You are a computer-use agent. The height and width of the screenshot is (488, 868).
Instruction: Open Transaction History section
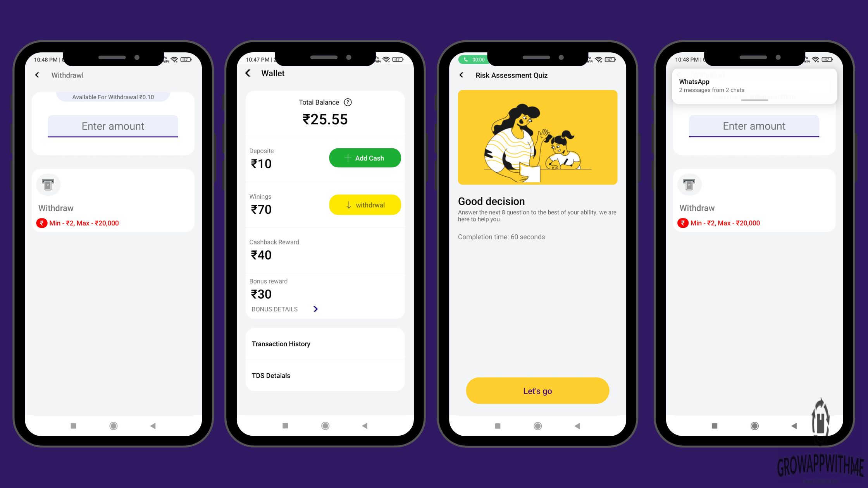click(325, 344)
